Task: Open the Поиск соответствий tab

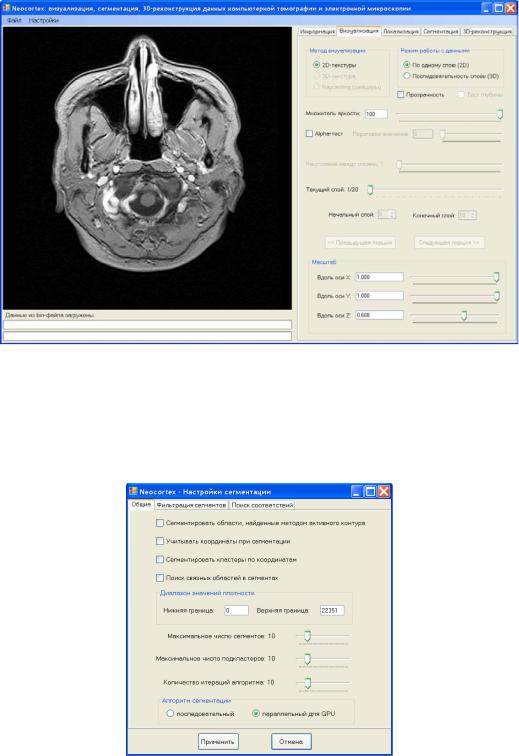Action: click(x=262, y=505)
